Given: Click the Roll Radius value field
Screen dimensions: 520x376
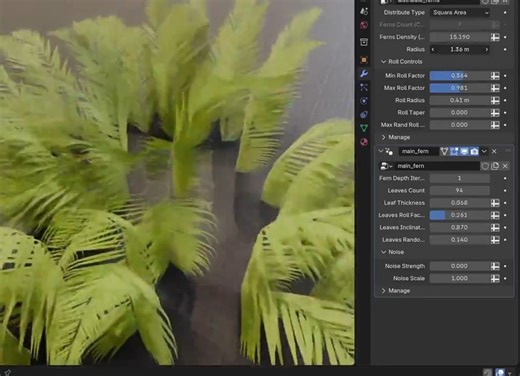Looking at the screenshot, I should pyautogui.click(x=460, y=100).
